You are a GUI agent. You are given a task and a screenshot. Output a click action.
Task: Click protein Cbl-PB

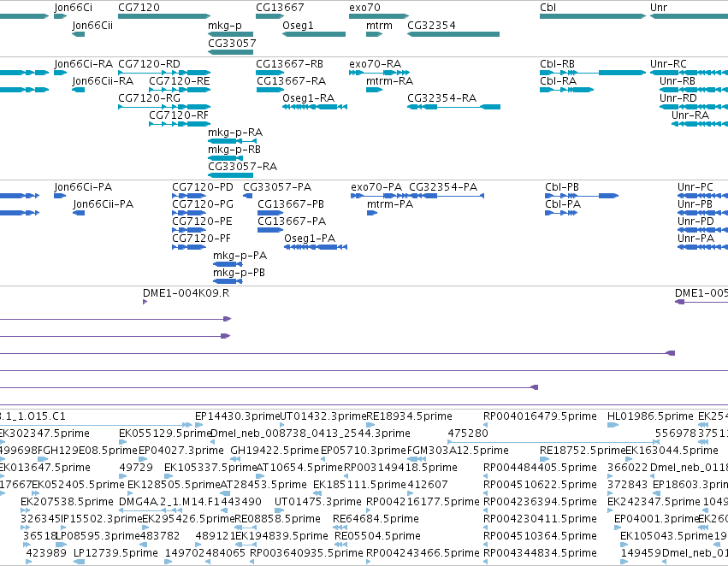pos(562,187)
